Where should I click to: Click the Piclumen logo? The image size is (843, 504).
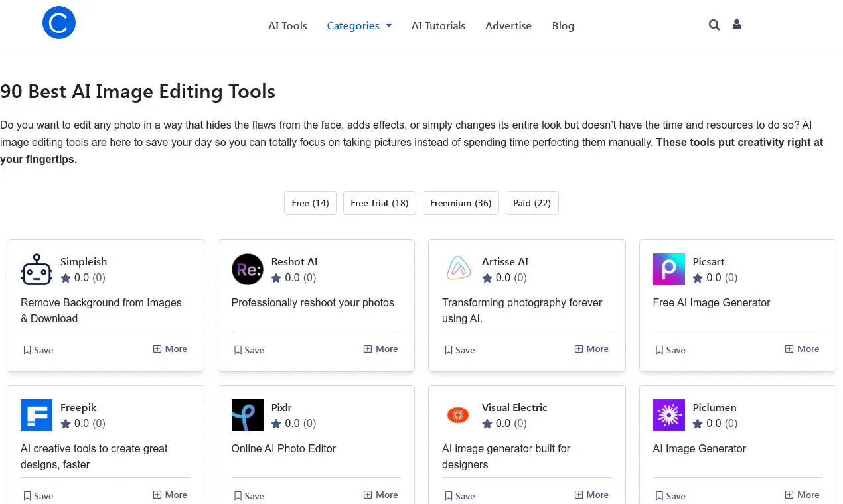tap(669, 415)
